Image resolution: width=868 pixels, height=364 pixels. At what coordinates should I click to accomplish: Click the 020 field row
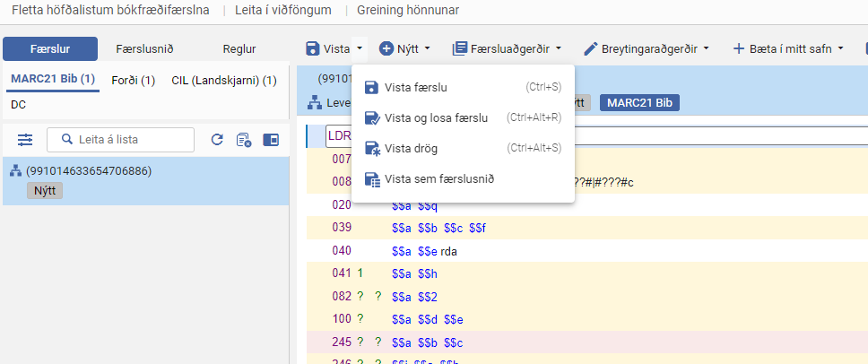586,205
